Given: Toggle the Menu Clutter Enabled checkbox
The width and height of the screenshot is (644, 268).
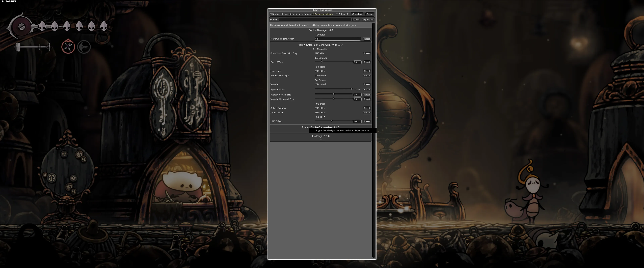Looking at the screenshot, I should tap(316, 112).
